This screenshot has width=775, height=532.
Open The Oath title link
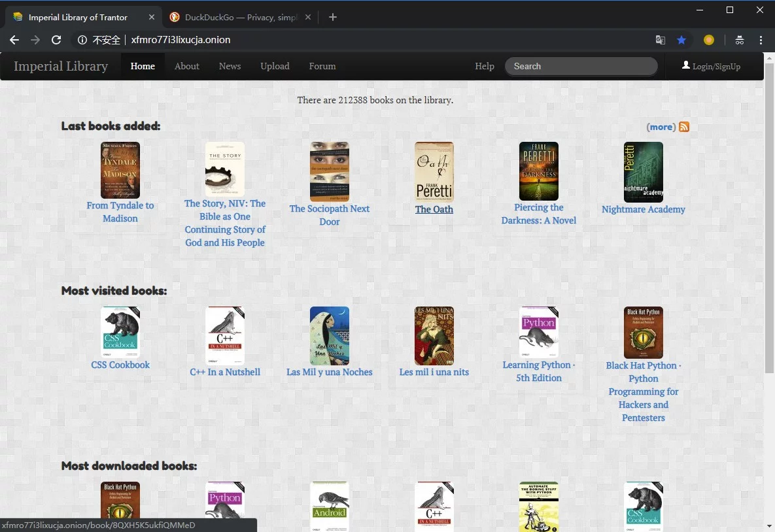tap(434, 209)
